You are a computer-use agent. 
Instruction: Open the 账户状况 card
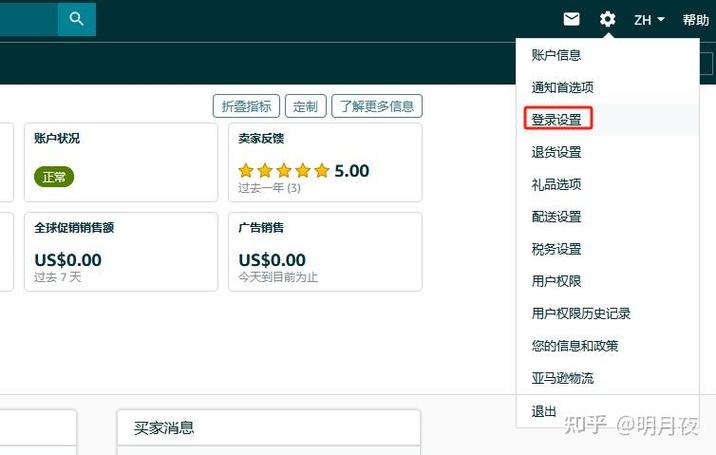[x=121, y=162]
